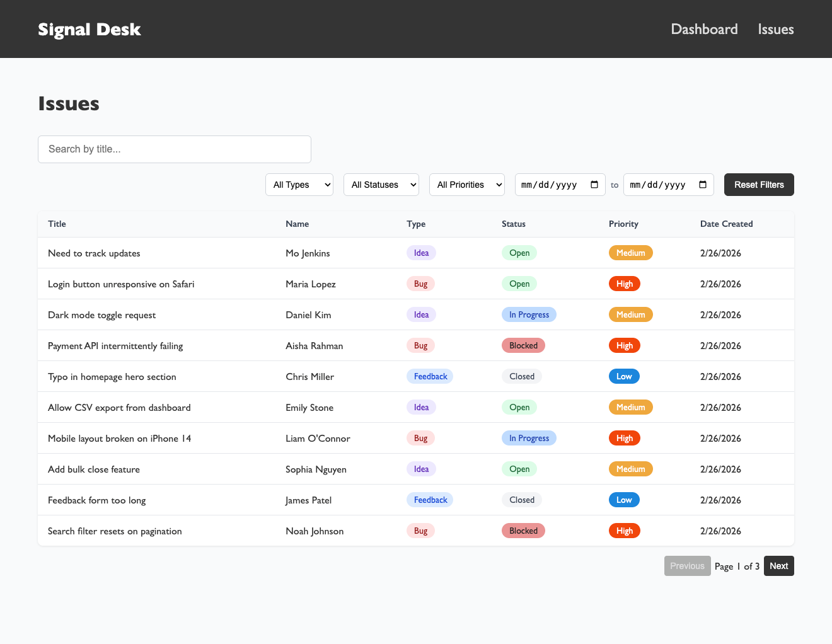Click date 2/26/2026 in Noah Johnson row

(x=720, y=531)
